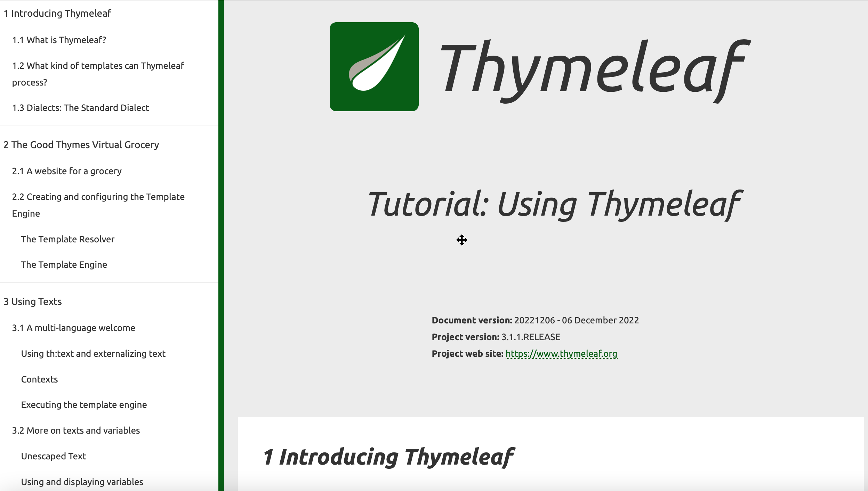Click Executing the template engine link
868x491 pixels.
[83, 405]
